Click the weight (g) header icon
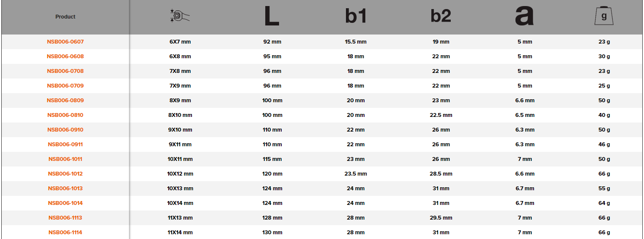The width and height of the screenshot is (644, 239). (x=604, y=17)
